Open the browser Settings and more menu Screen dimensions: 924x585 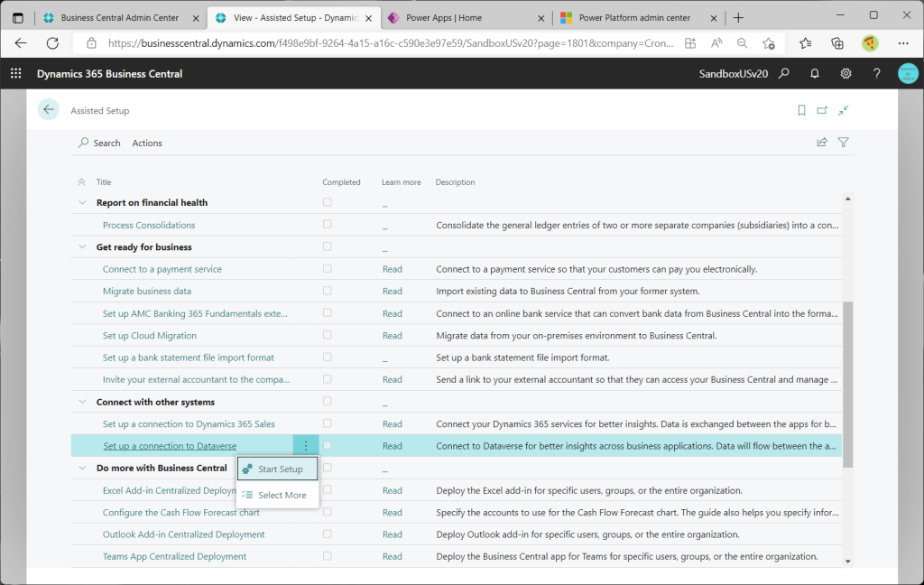[903, 43]
